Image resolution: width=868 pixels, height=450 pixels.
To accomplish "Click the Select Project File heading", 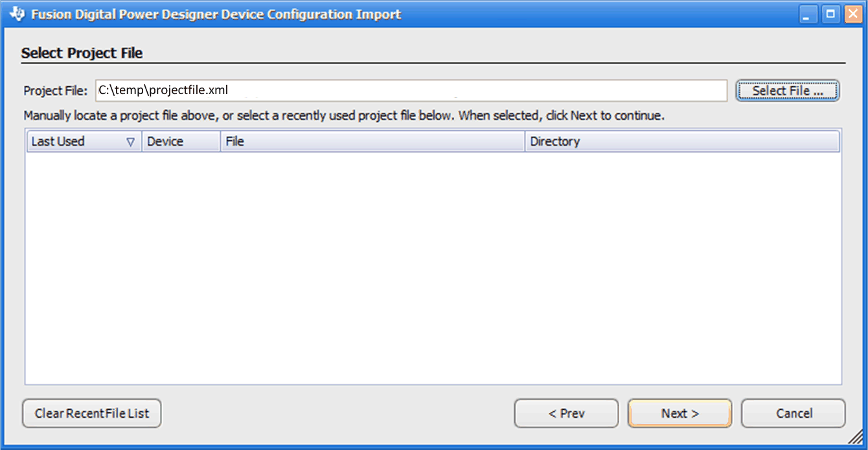I will coord(82,53).
